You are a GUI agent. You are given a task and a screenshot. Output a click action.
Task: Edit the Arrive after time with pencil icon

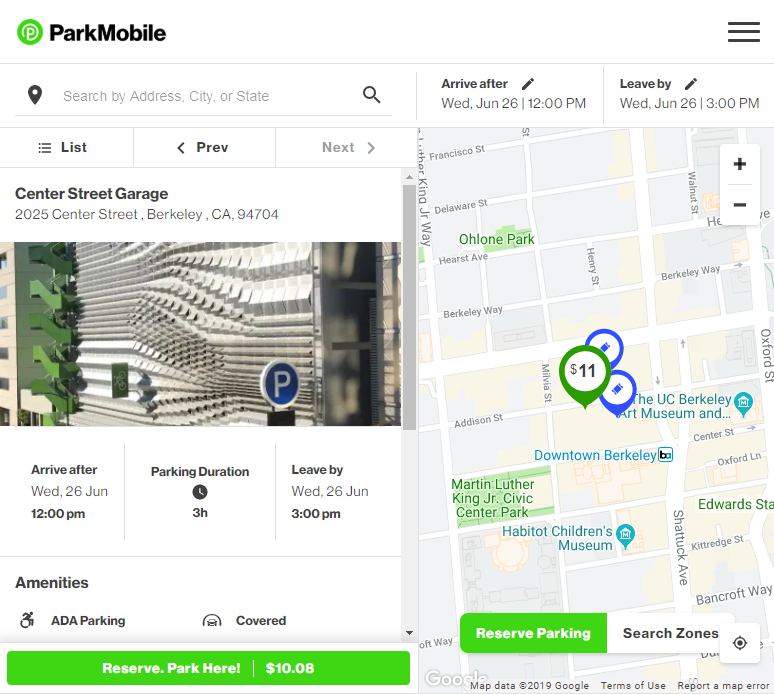pos(528,84)
